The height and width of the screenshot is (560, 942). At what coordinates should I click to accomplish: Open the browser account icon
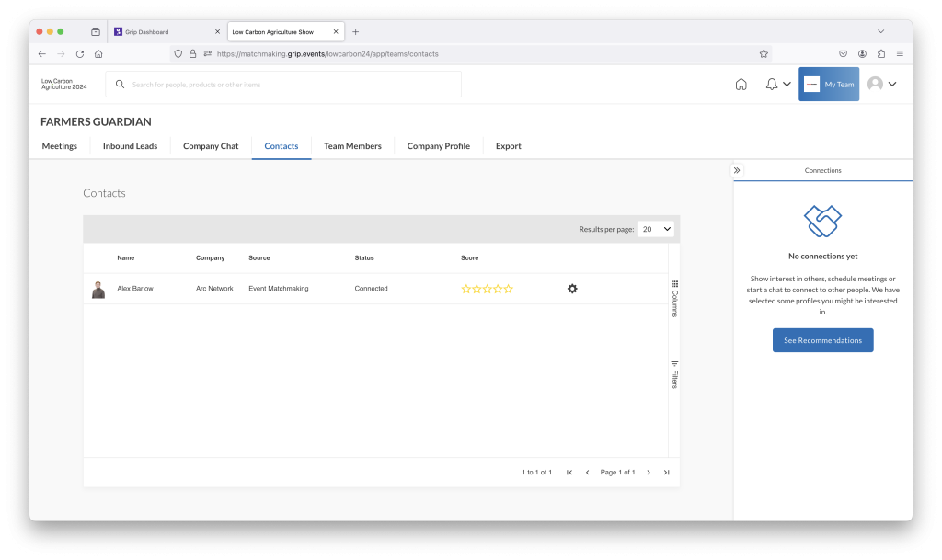tap(862, 54)
